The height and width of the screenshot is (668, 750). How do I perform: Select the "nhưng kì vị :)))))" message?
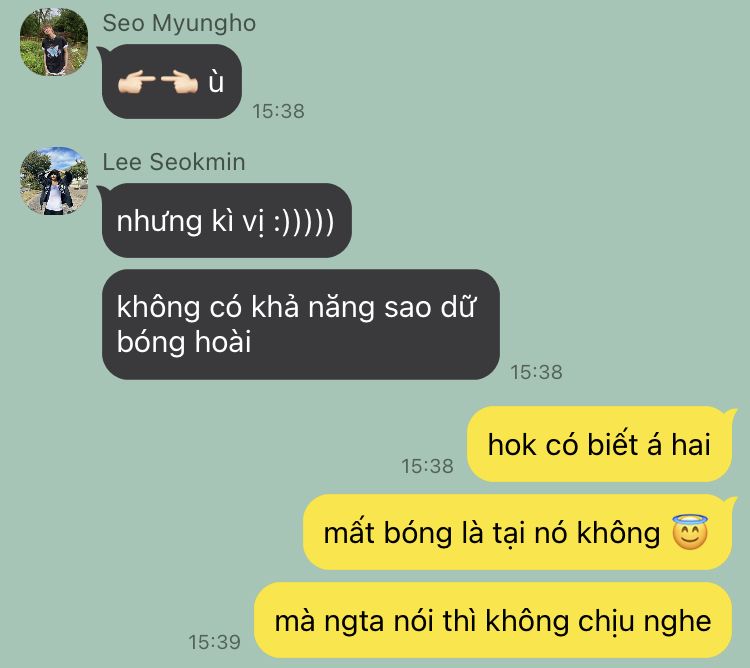pyautogui.click(x=227, y=220)
